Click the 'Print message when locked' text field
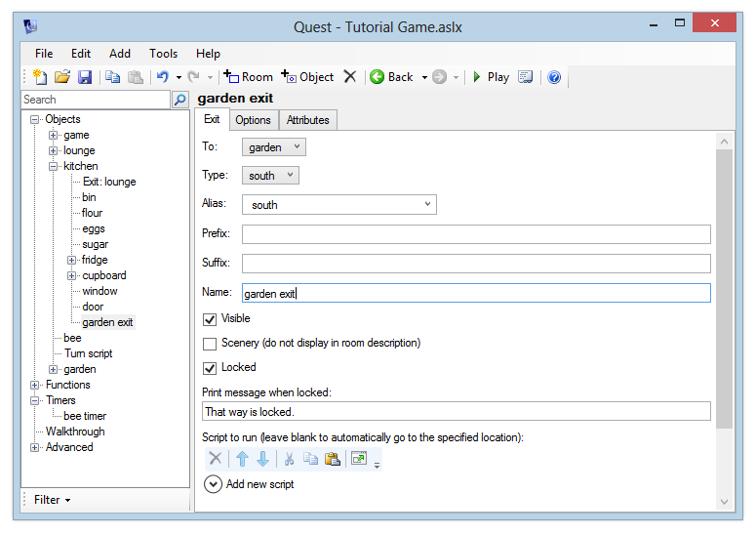Screen dimensions: 756x535 457,412
